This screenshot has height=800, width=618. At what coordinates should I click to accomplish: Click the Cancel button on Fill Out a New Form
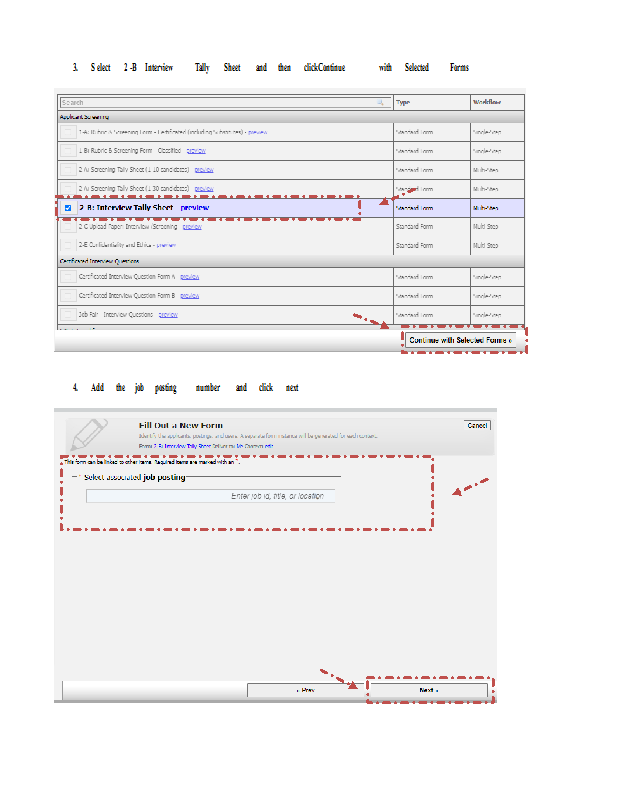(477, 426)
